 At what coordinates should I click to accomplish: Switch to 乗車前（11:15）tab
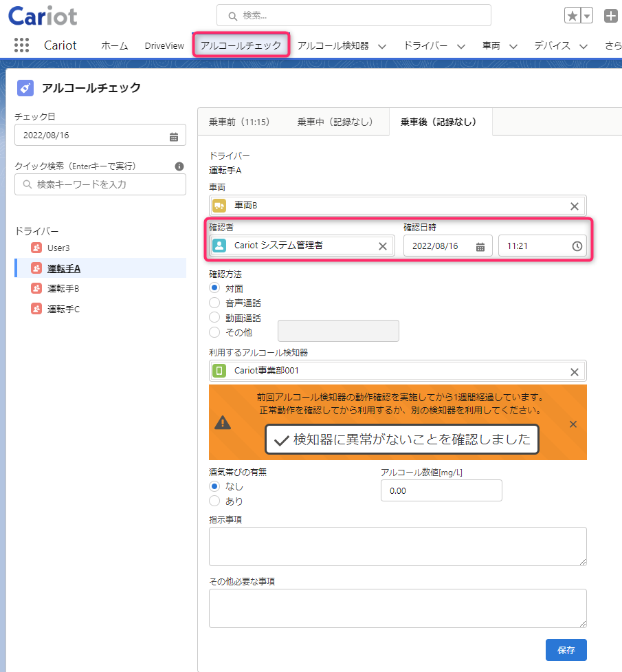239,122
